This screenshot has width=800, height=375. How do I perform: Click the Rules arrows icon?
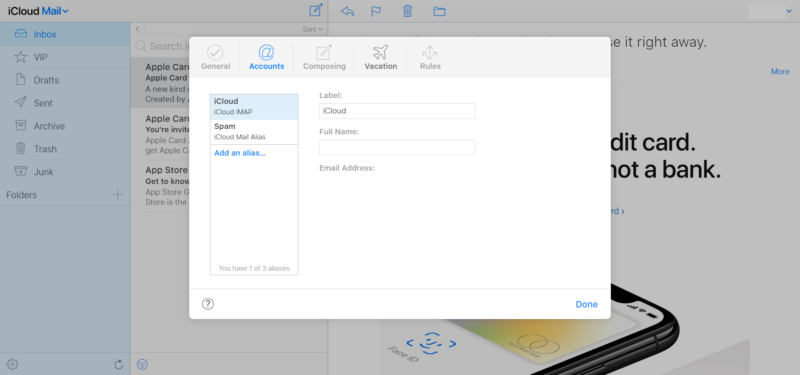[430, 52]
